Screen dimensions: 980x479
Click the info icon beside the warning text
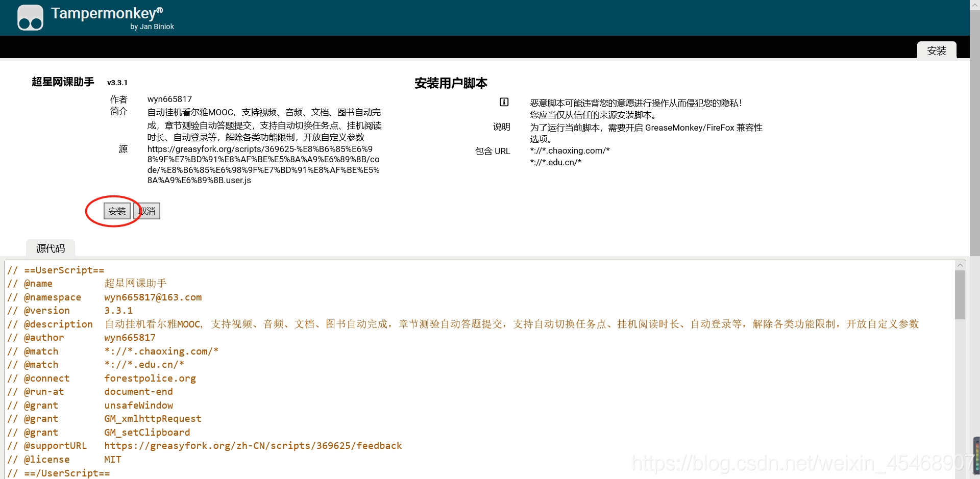point(504,102)
